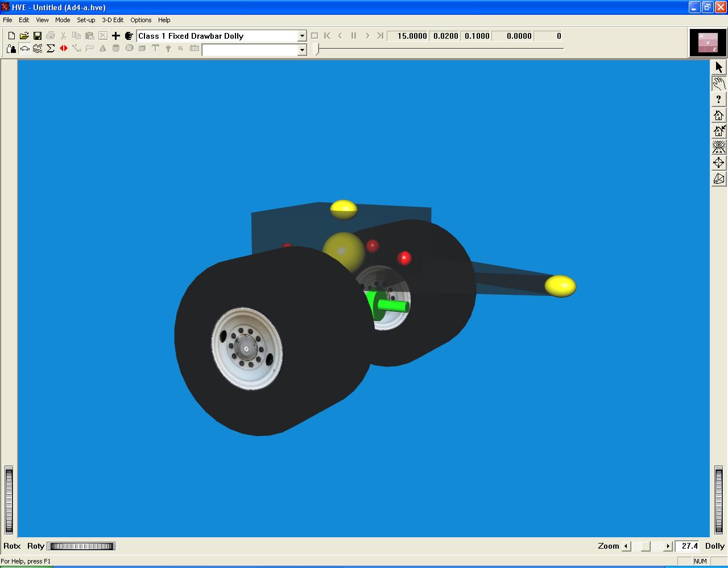Image resolution: width=728 pixels, height=568 pixels.
Task: Open the empty second toolbar dropdown
Action: [x=302, y=50]
